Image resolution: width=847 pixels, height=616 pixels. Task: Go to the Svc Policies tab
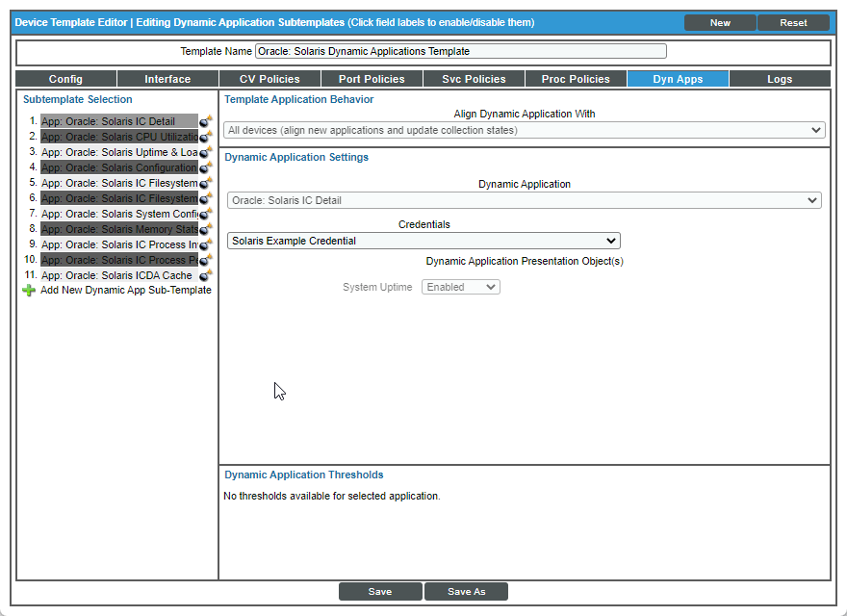pyautogui.click(x=474, y=79)
